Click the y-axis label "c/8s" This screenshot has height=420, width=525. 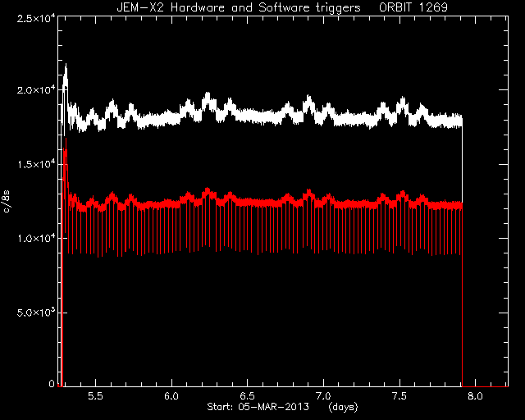[7, 201]
